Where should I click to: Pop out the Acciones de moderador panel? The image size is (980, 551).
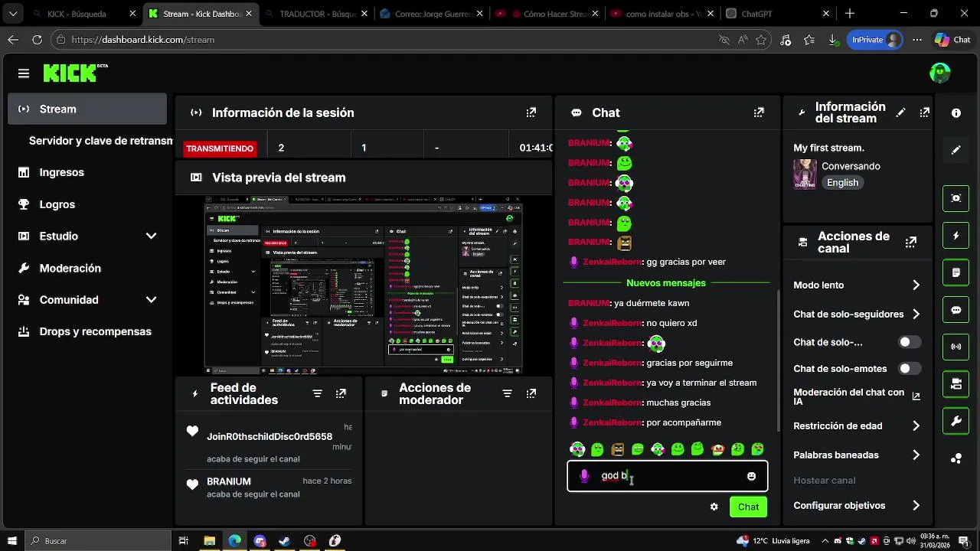531,393
